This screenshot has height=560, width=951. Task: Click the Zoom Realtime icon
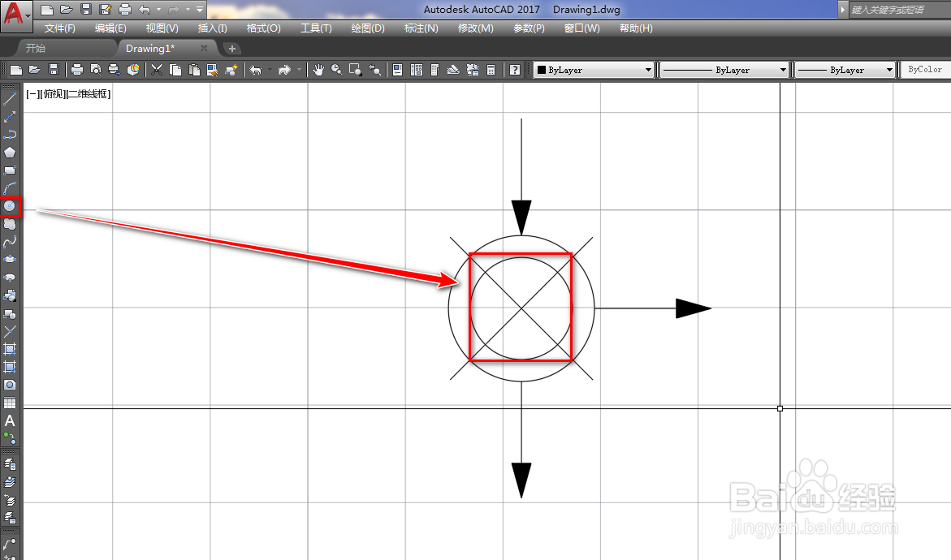[x=336, y=70]
